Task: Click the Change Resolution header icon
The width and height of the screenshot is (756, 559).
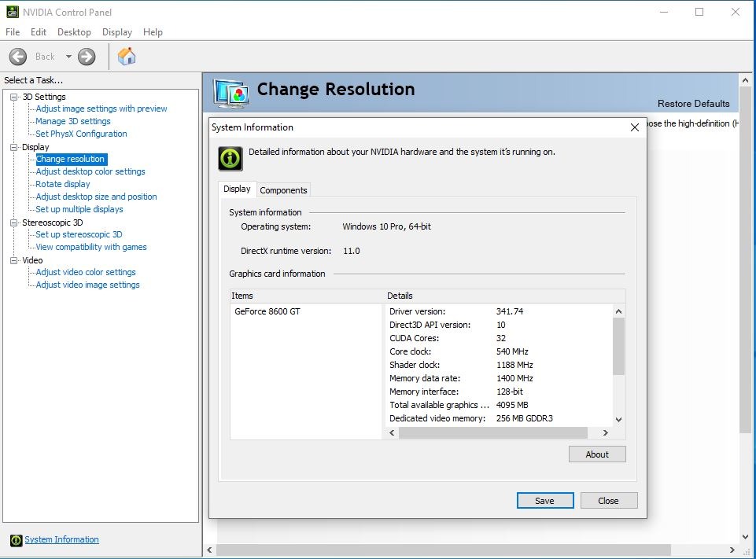Action: click(231, 93)
